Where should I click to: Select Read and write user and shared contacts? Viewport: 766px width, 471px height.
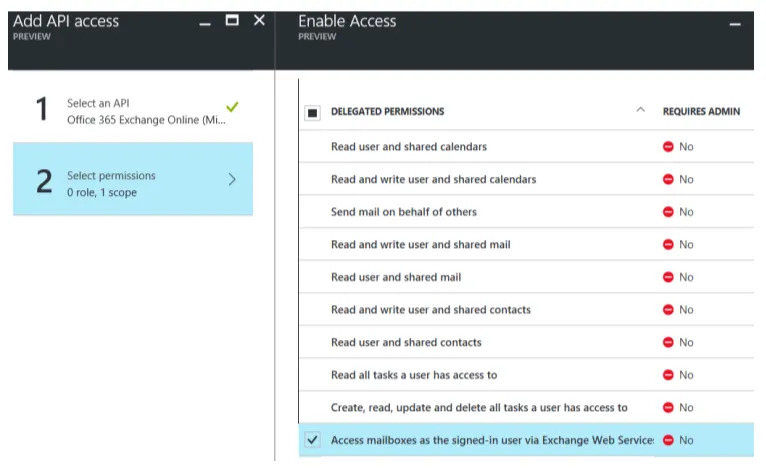pos(430,310)
